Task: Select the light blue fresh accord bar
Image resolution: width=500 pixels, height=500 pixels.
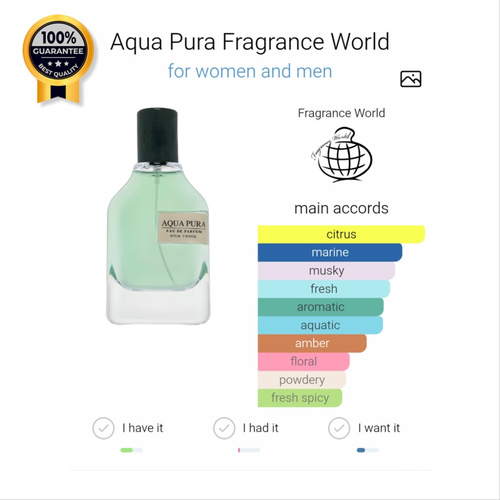Action: coord(324,289)
